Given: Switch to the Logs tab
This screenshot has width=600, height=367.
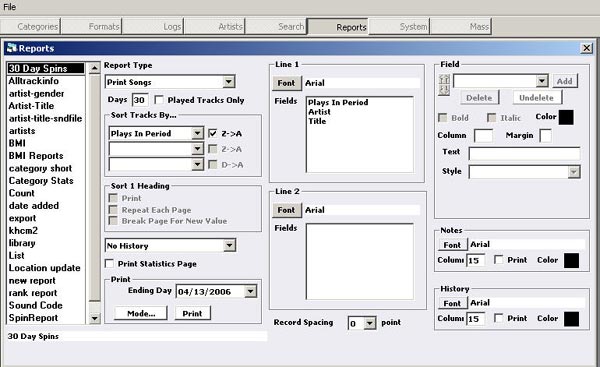Looking at the screenshot, I should pos(153,26).
